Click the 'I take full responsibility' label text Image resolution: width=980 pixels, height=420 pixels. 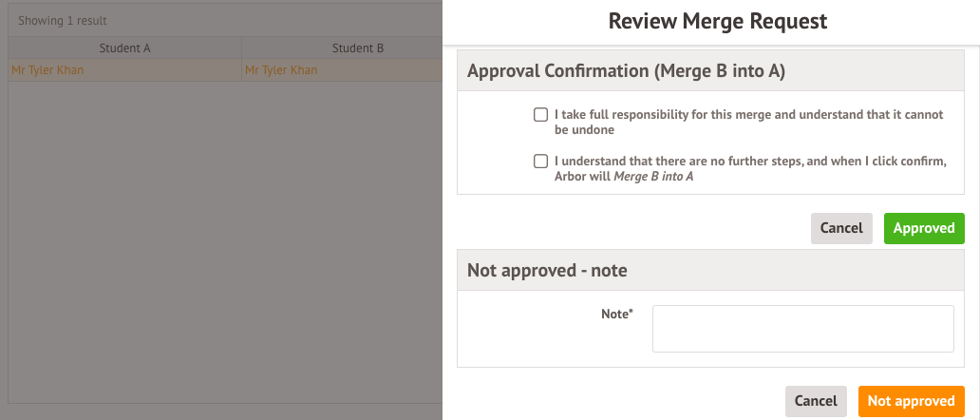click(748, 123)
